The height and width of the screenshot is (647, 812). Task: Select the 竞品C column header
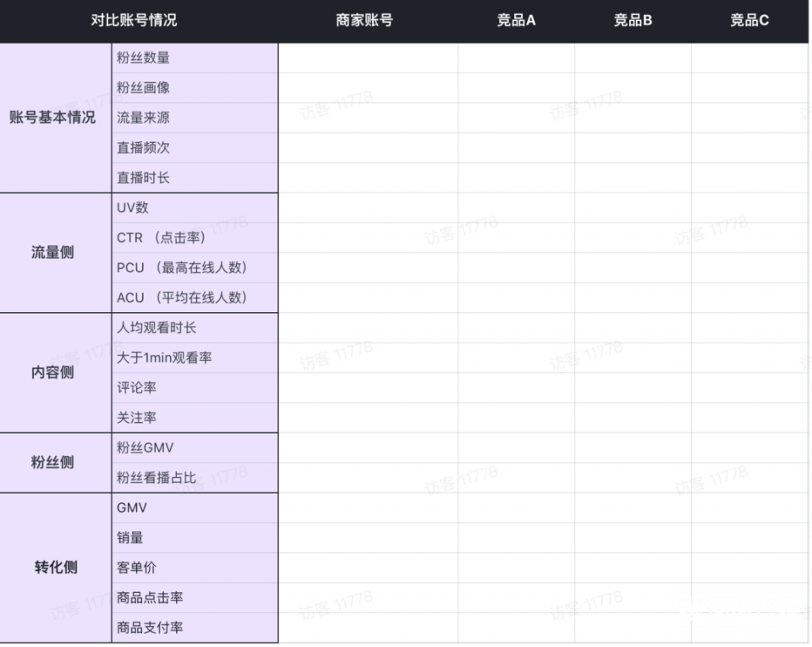(749, 21)
